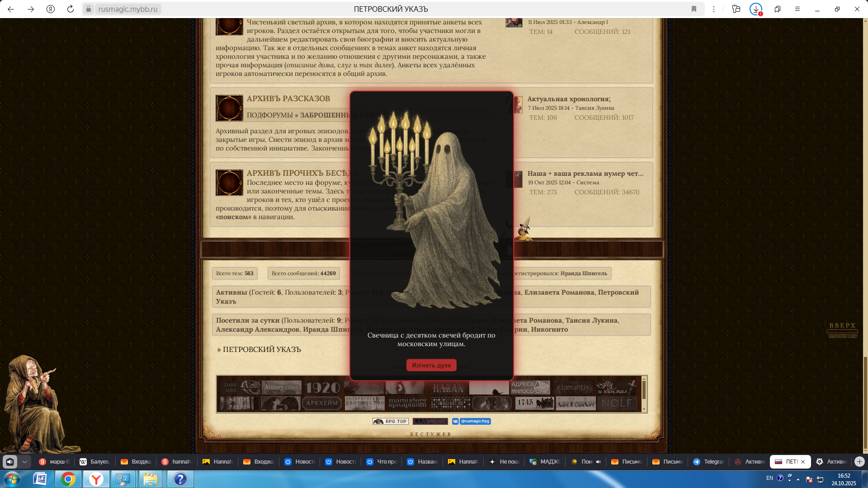Open the browser hamburger menu
Image resolution: width=868 pixels, height=488 pixels.
[x=797, y=9]
